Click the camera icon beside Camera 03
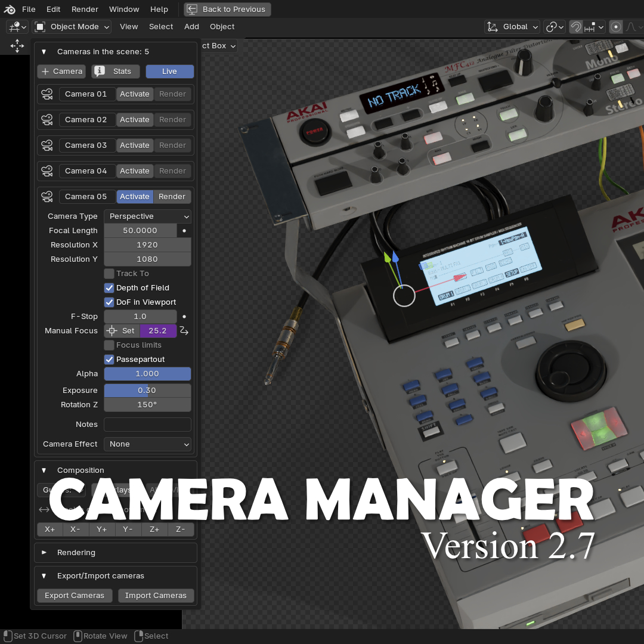Screen dimensions: 644x644 click(x=47, y=145)
